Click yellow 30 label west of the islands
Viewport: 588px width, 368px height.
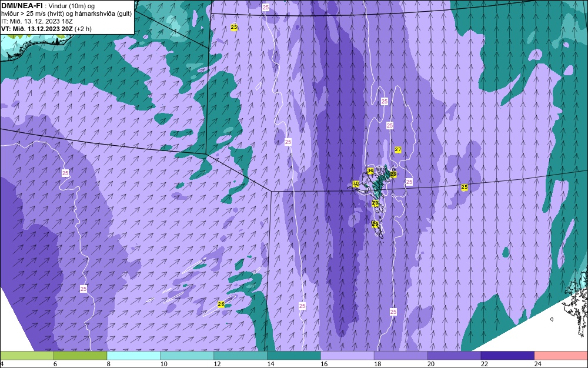[x=356, y=184]
